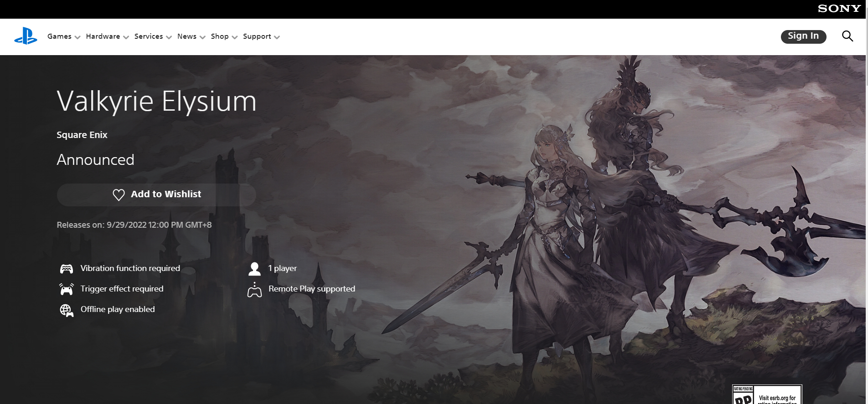The height and width of the screenshot is (404, 868).
Task: Expand the Games menu chevron
Action: coord(77,37)
